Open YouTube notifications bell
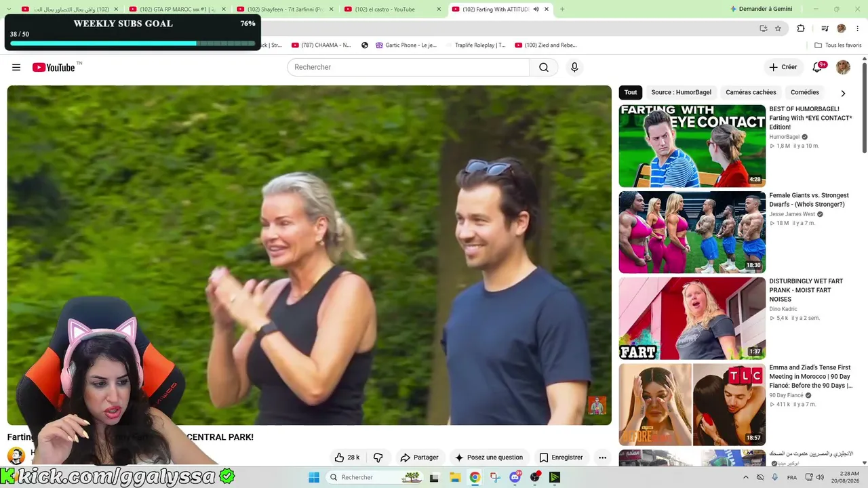 click(818, 67)
